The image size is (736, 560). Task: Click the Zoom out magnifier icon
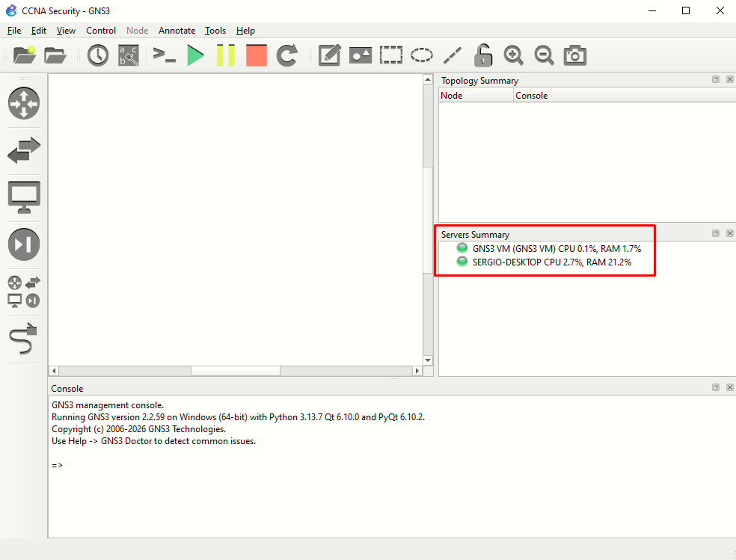point(544,55)
